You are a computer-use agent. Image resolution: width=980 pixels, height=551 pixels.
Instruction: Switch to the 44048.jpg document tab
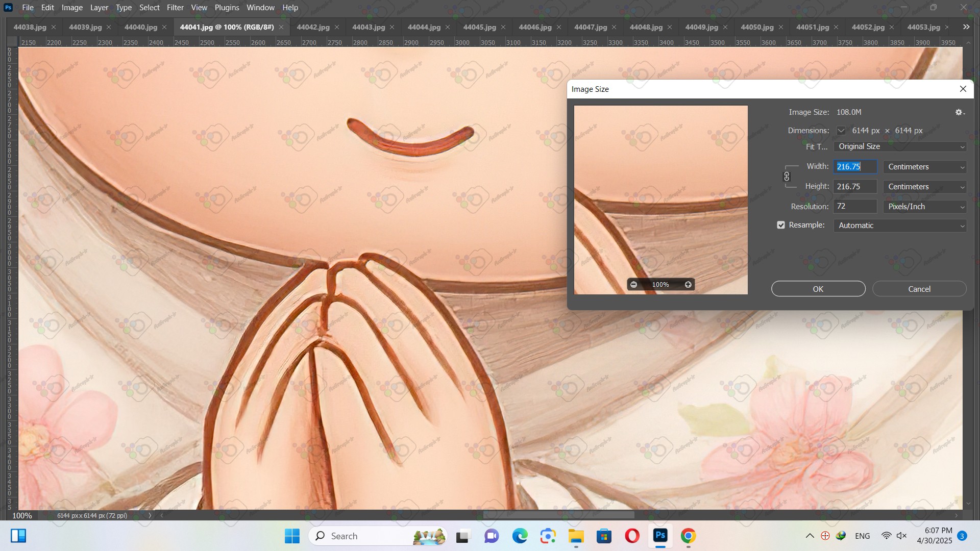tap(646, 27)
